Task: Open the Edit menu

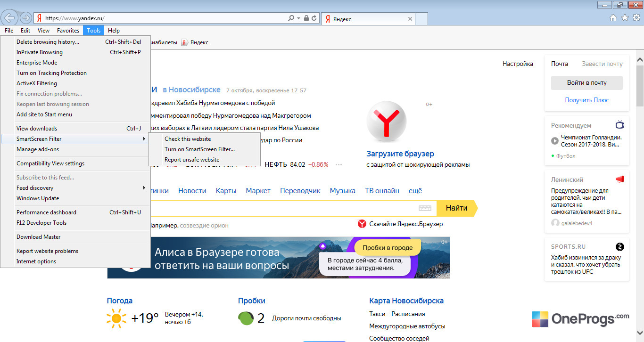Action: click(x=25, y=31)
